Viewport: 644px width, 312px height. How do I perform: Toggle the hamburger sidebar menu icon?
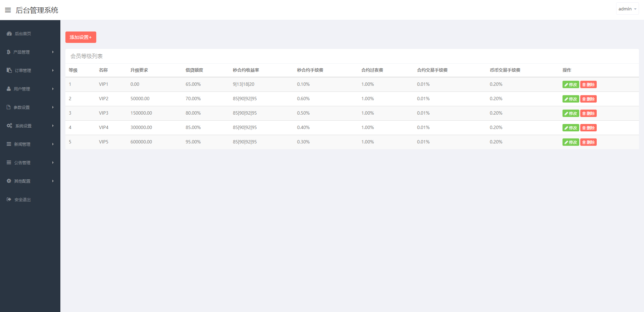point(8,10)
